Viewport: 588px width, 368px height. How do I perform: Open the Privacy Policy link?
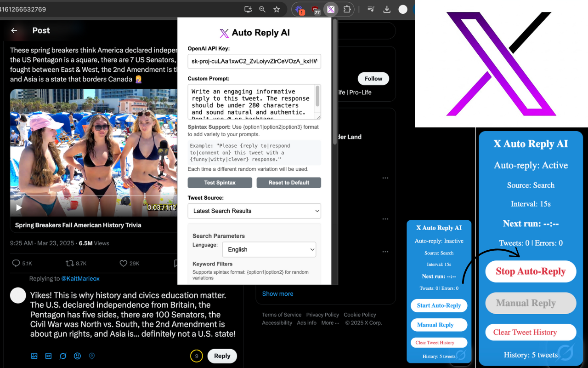(322, 315)
